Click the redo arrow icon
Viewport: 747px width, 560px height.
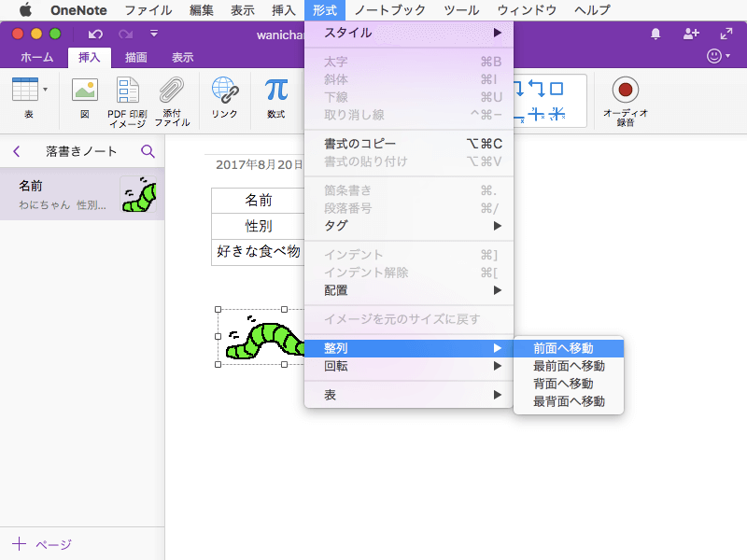coord(126,34)
